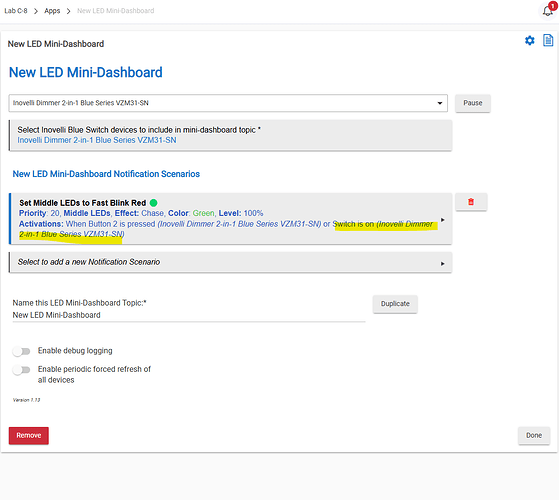Expand Select to add a new Notification Scenario
The height and width of the screenshot is (500, 559).
tap(231, 262)
